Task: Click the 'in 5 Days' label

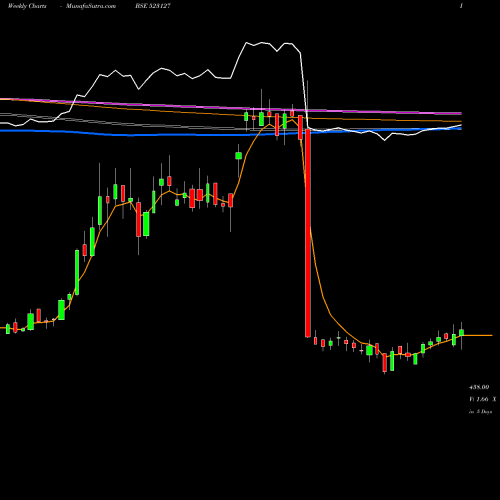Action: tap(480, 411)
